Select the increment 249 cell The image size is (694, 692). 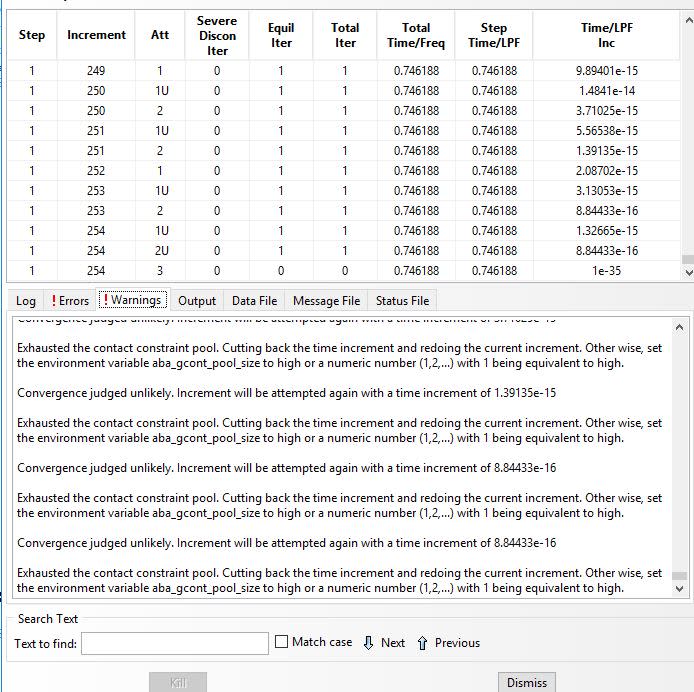[x=96, y=71]
